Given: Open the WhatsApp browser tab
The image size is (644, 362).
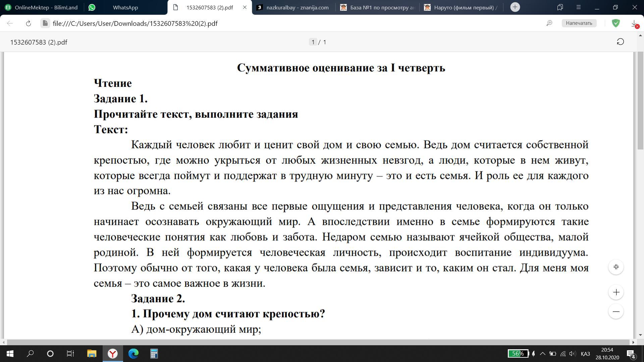Looking at the screenshot, I should (125, 7).
